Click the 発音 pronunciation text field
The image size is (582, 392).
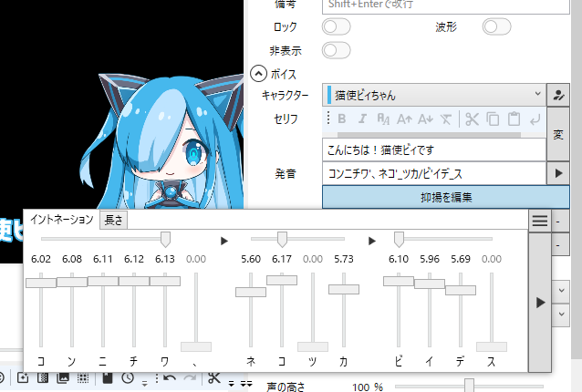434,173
